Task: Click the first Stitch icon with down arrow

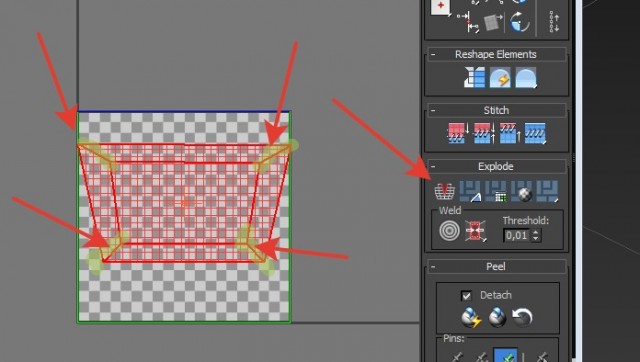Action: 458,133
